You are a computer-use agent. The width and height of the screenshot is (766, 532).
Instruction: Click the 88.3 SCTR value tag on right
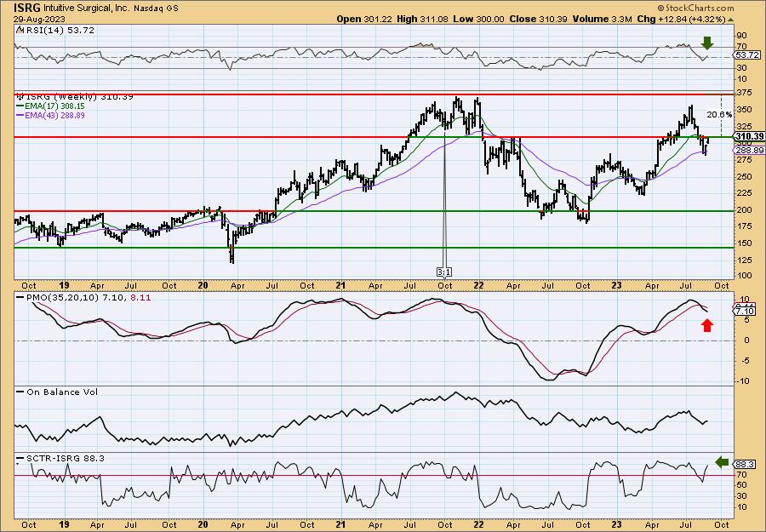[x=746, y=464]
